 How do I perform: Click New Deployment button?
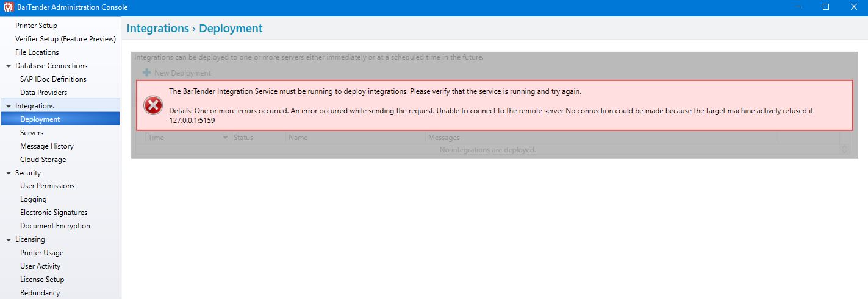176,73
